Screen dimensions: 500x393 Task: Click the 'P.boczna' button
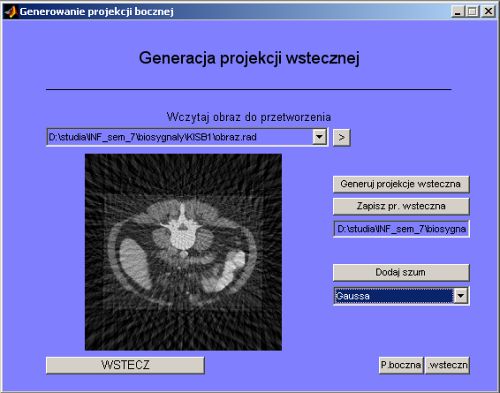pos(401,365)
